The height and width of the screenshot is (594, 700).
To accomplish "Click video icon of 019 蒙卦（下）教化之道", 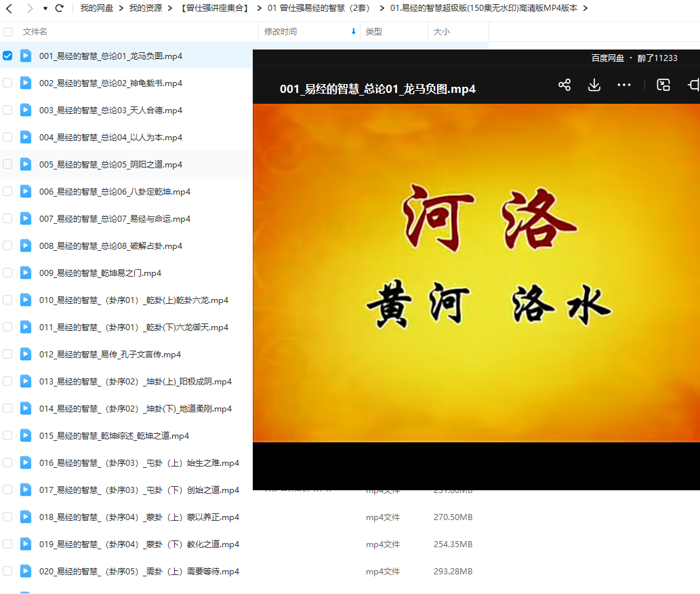I will click(26, 544).
